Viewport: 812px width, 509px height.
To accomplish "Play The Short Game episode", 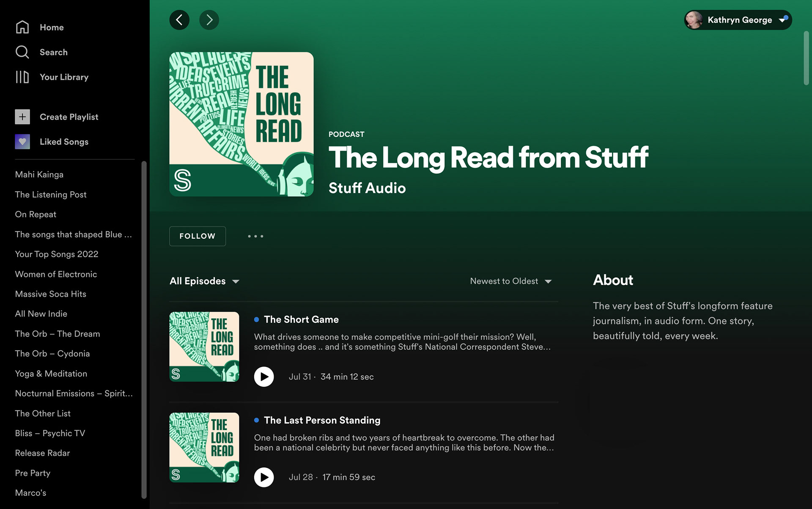I will pos(264,377).
